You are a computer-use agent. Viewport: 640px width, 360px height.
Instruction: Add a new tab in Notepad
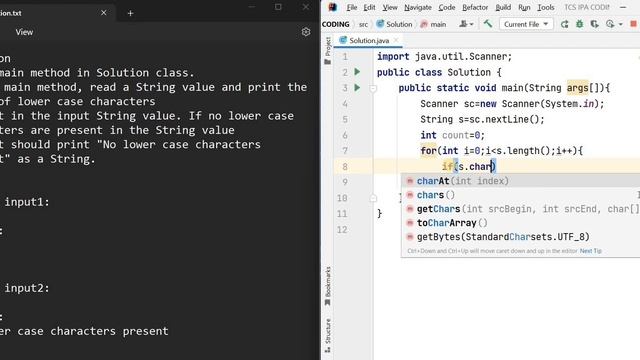click(130, 13)
